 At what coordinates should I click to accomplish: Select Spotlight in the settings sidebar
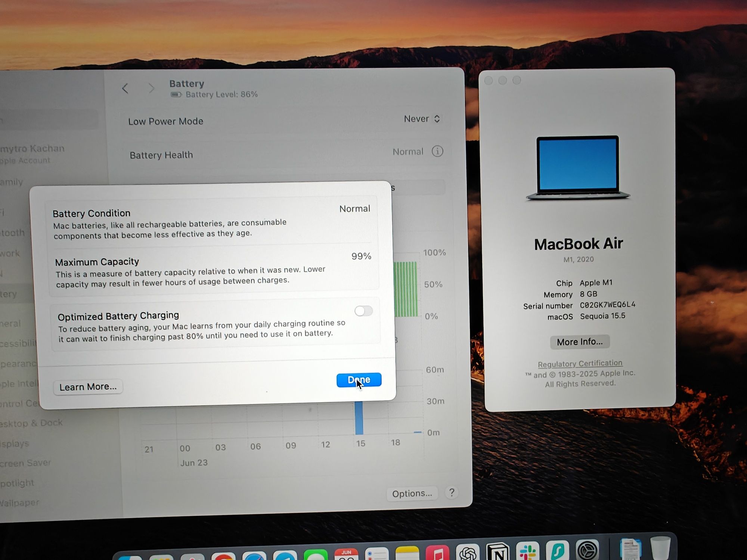pyautogui.click(x=17, y=483)
